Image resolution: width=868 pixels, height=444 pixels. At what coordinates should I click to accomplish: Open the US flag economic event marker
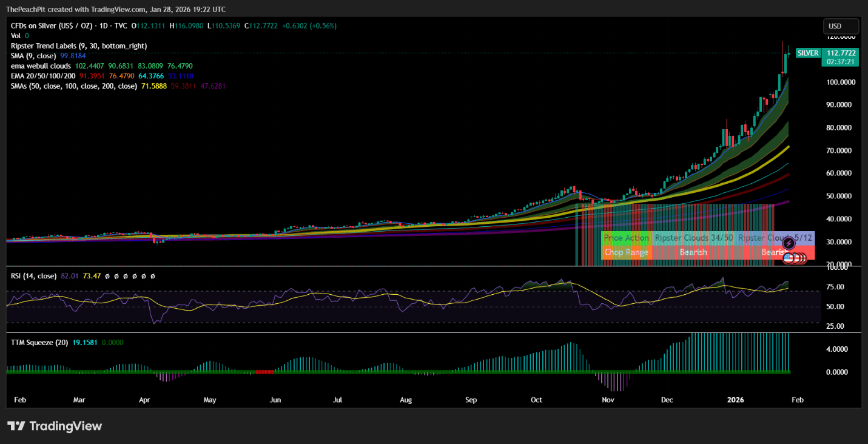pyautogui.click(x=789, y=258)
